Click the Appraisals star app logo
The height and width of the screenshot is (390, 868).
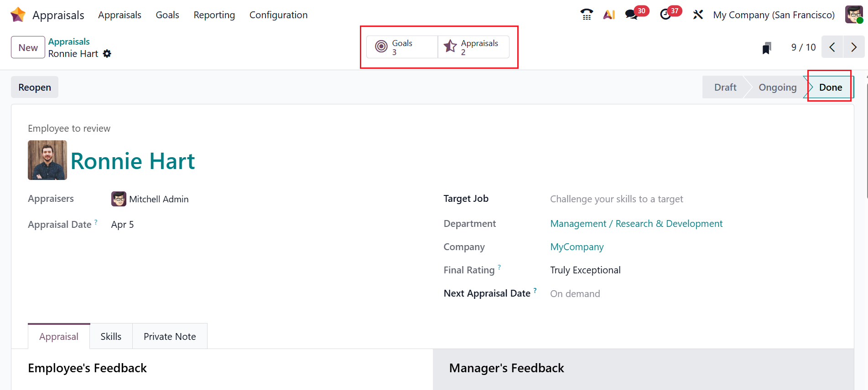click(x=18, y=15)
